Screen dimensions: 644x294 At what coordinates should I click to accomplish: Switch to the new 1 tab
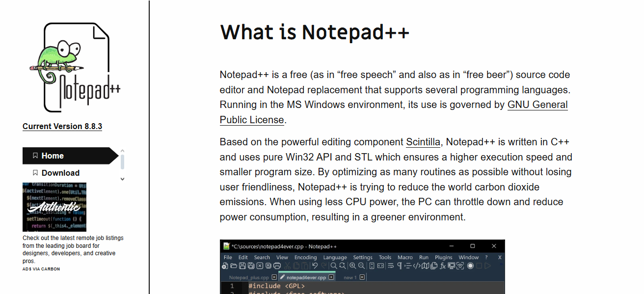pyautogui.click(x=350, y=277)
